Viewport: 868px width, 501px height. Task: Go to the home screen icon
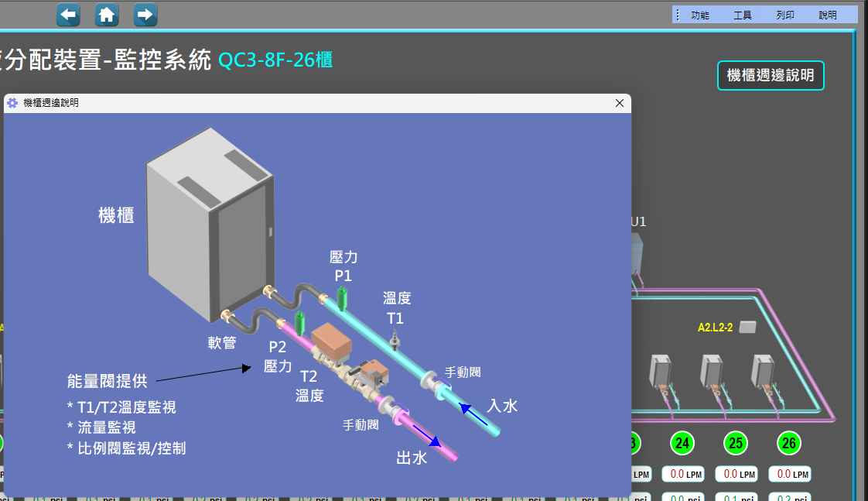107,14
